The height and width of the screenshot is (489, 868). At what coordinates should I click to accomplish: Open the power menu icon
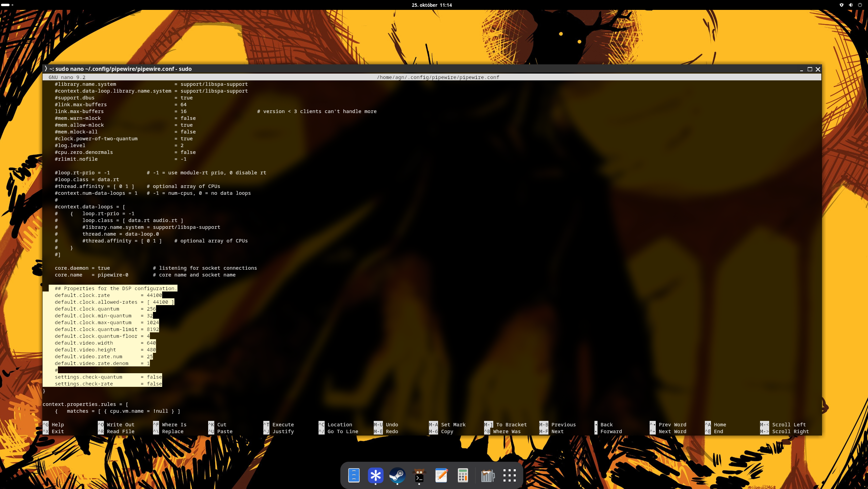860,5
